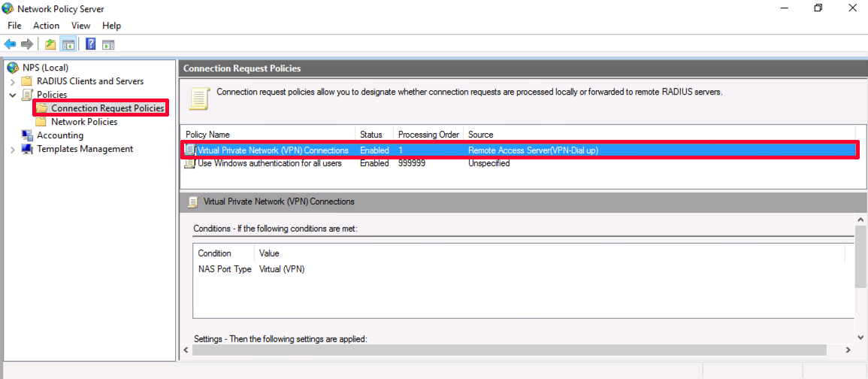Image resolution: width=868 pixels, height=379 pixels.
Task: Toggle the Show/Hide Action Pane icon
Action: [108, 44]
